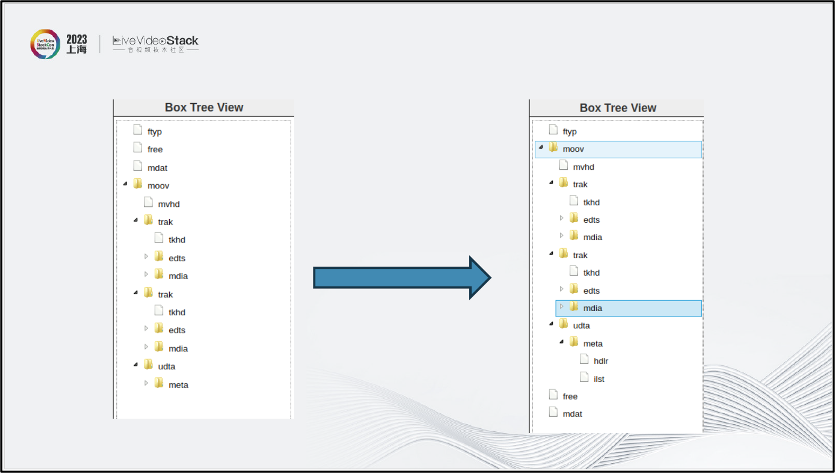The height and width of the screenshot is (474, 836).
Task: Select the mvhd label in right tree
Action: 584,167
